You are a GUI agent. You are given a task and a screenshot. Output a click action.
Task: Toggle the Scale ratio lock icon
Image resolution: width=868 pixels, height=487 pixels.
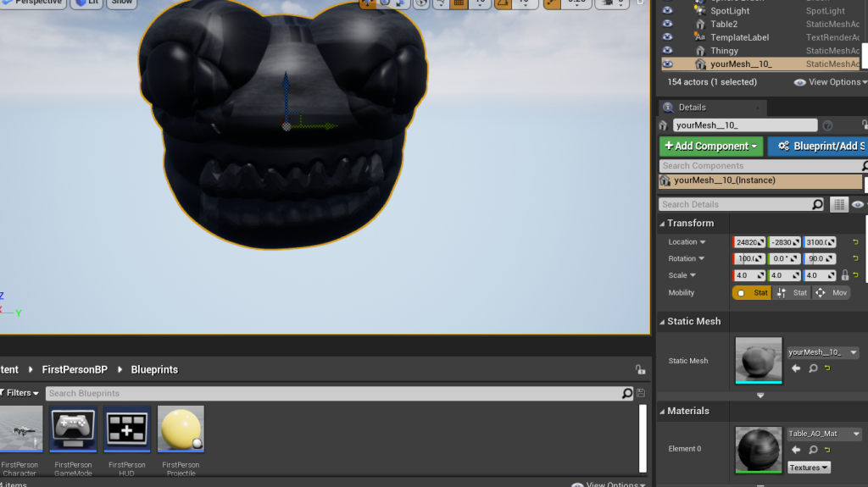pos(844,275)
